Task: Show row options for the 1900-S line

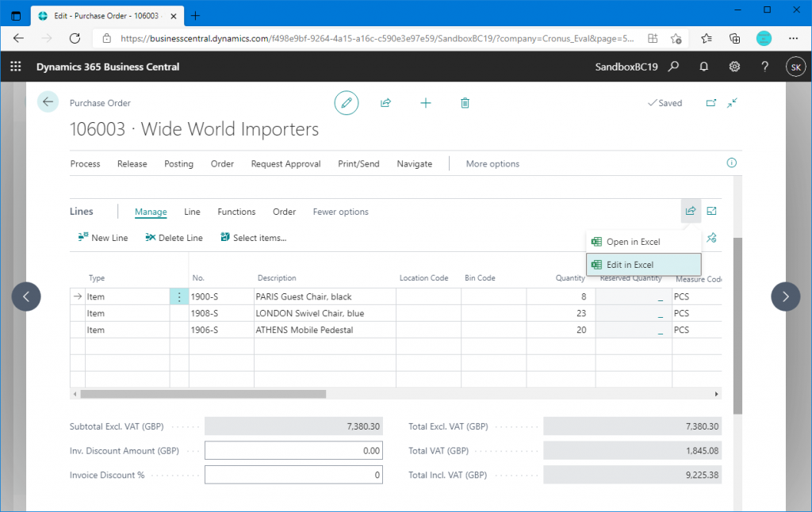Action: (179, 296)
